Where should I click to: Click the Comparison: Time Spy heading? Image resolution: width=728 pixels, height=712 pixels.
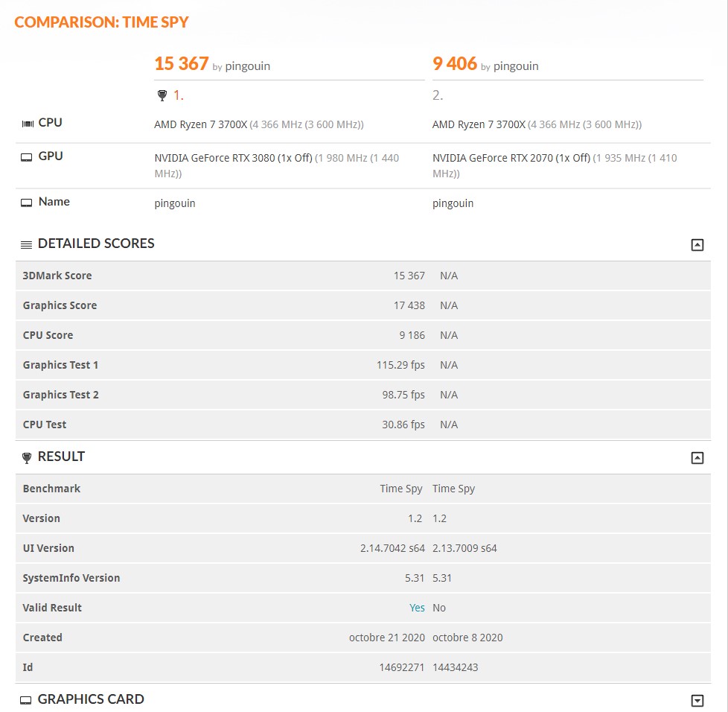click(x=101, y=22)
